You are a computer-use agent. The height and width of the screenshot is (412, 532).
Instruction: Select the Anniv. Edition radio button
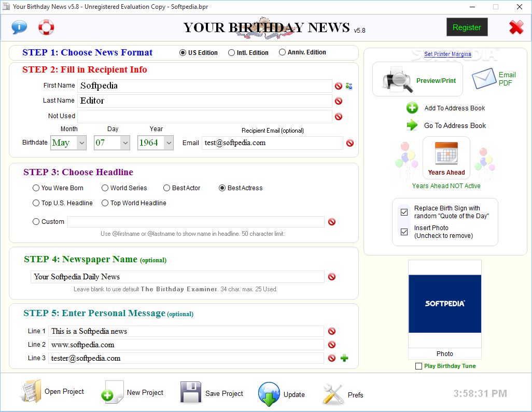click(282, 52)
